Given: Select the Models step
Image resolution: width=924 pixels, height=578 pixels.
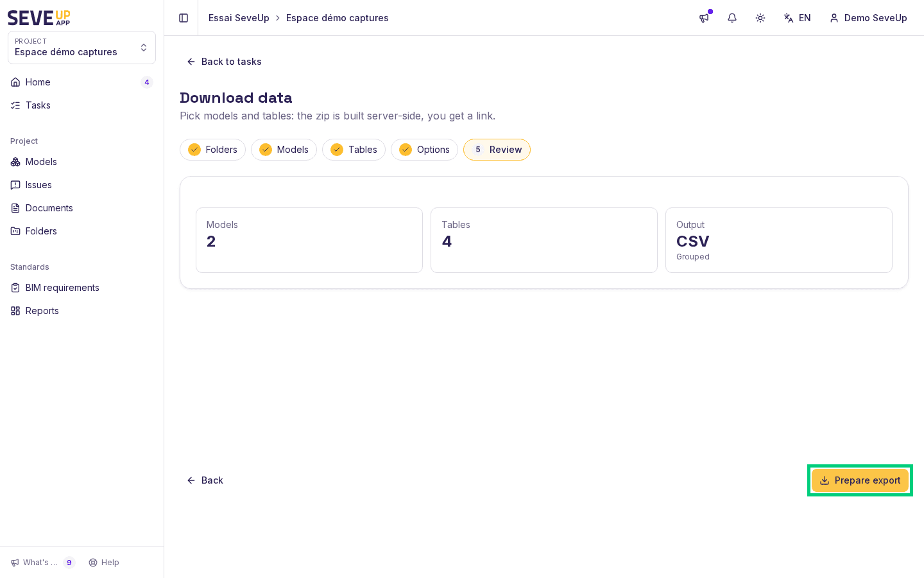Looking at the screenshot, I should [x=284, y=150].
